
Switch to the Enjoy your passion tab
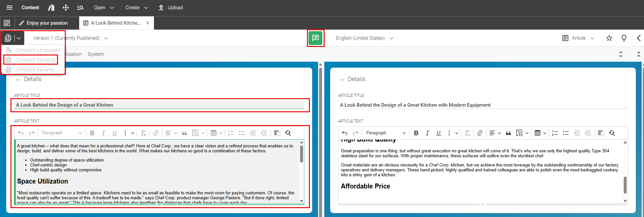point(47,23)
